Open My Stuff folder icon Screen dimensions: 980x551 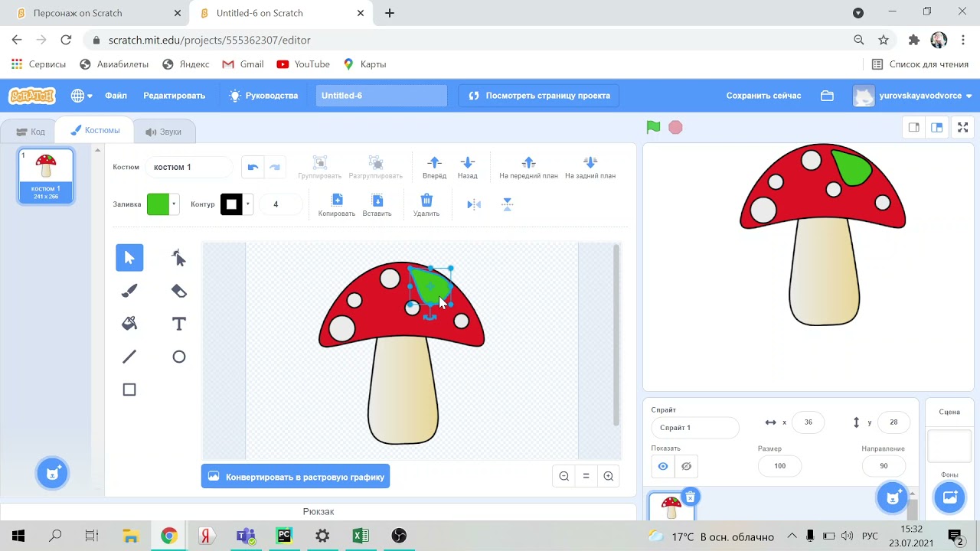tap(827, 96)
